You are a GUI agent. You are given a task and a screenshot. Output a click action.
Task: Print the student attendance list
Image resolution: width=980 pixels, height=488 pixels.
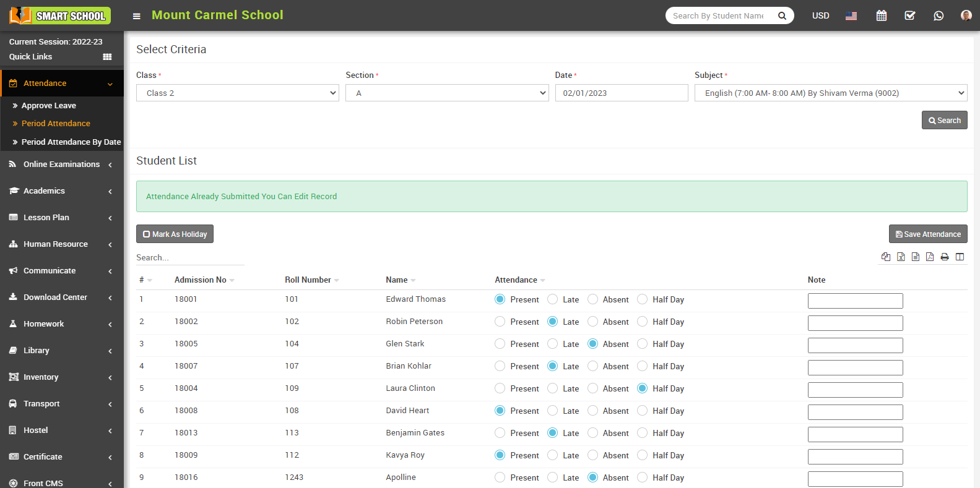pyautogui.click(x=945, y=257)
